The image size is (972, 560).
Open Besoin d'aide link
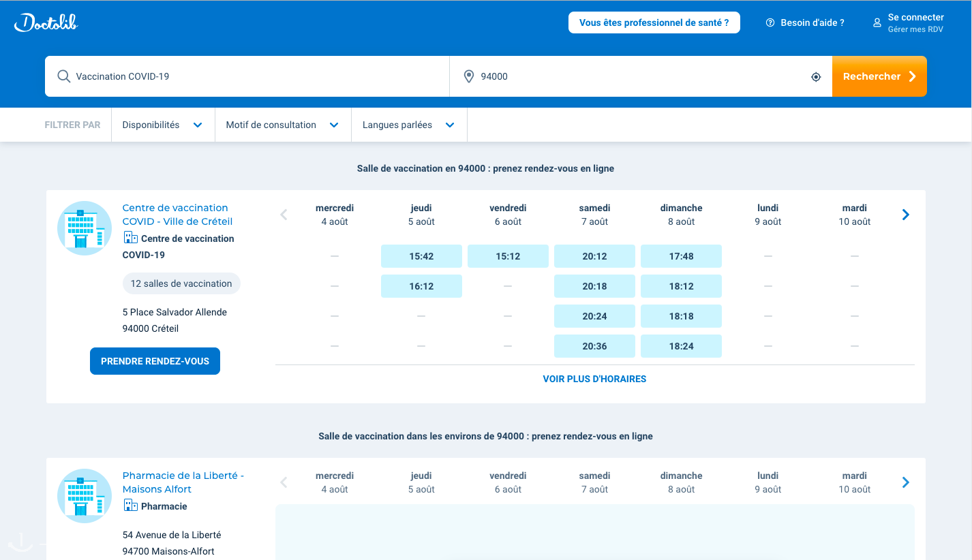(x=805, y=22)
